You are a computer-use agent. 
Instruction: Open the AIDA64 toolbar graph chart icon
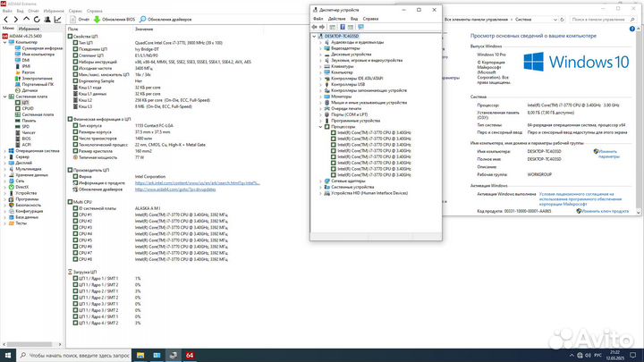click(x=57, y=20)
